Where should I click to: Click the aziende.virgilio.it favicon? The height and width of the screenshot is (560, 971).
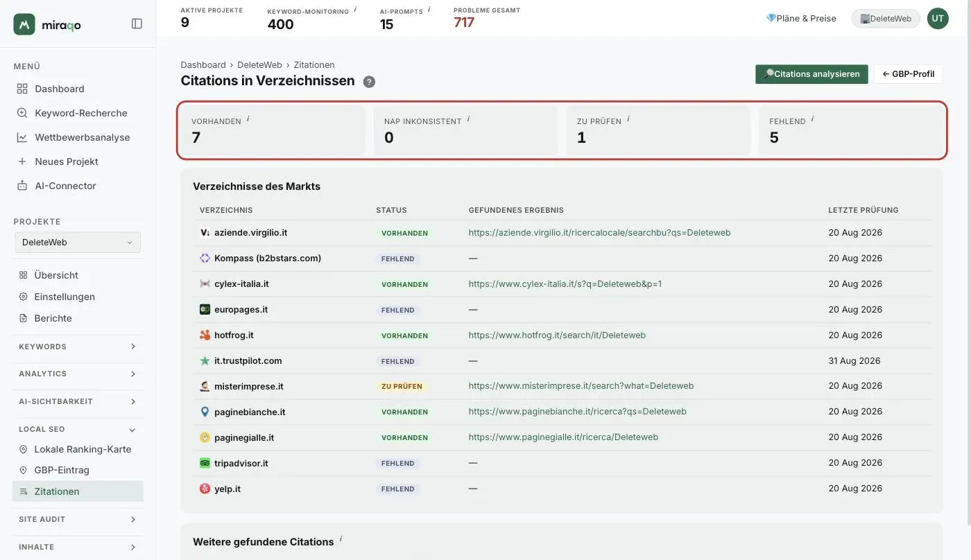pyautogui.click(x=205, y=233)
